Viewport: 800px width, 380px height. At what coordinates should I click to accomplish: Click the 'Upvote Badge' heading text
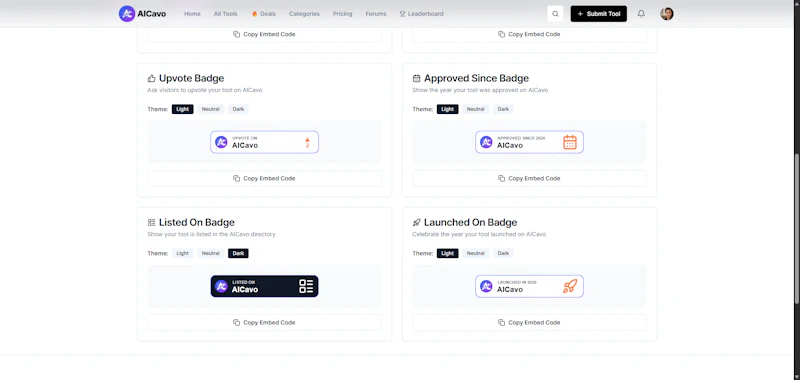pyautogui.click(x=191, y=79)
